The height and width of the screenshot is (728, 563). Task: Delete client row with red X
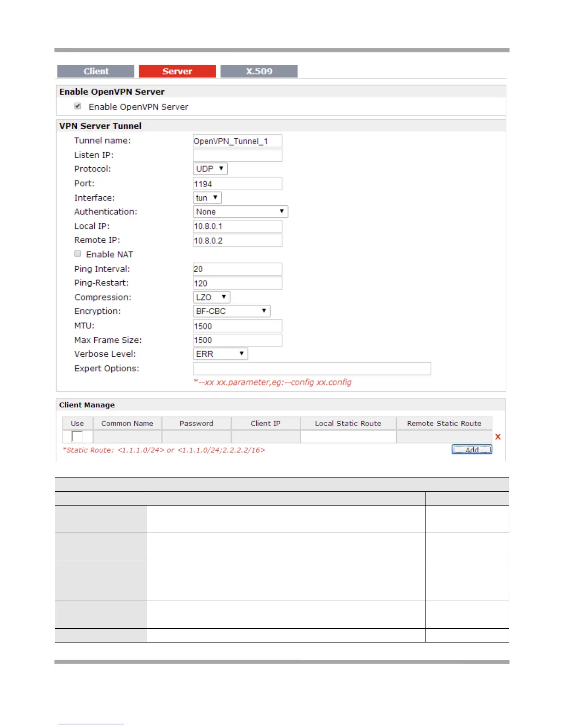point(498,437)
